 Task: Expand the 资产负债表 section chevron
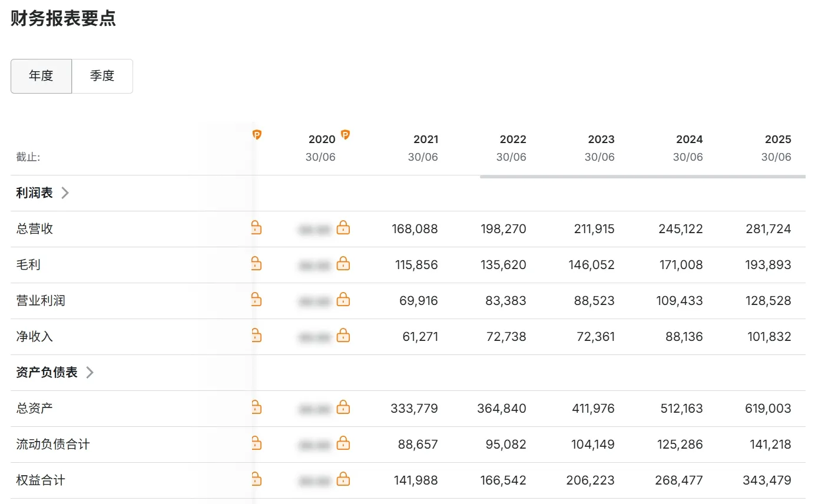tap(90, 373)
